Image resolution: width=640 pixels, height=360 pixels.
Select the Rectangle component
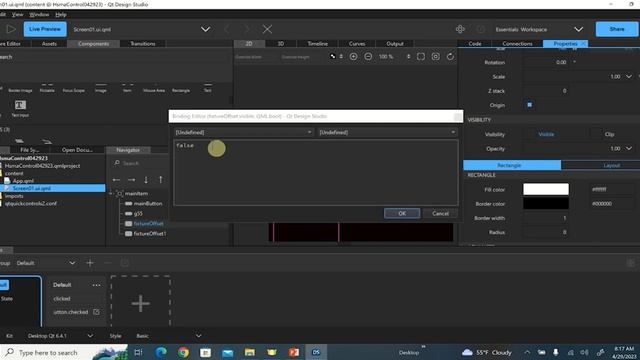coord(181,88)
